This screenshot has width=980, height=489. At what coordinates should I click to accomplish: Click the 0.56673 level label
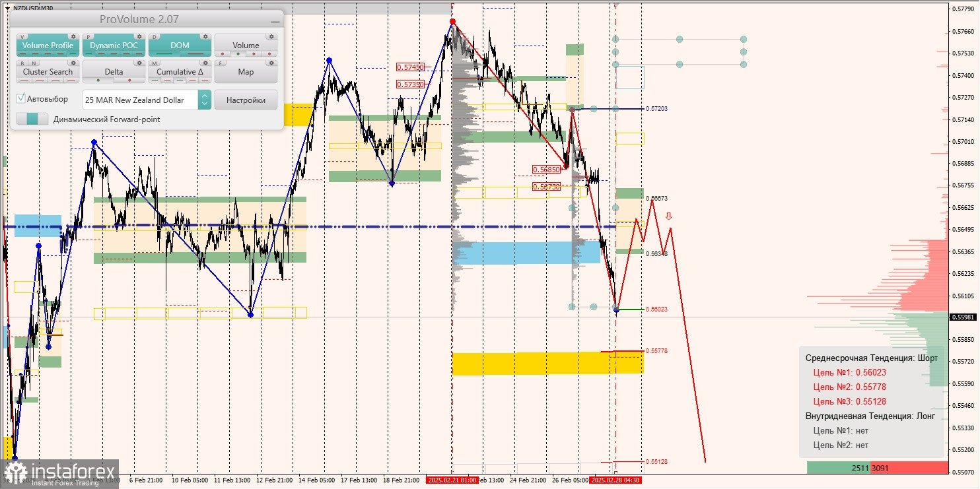tap(656, 198)
